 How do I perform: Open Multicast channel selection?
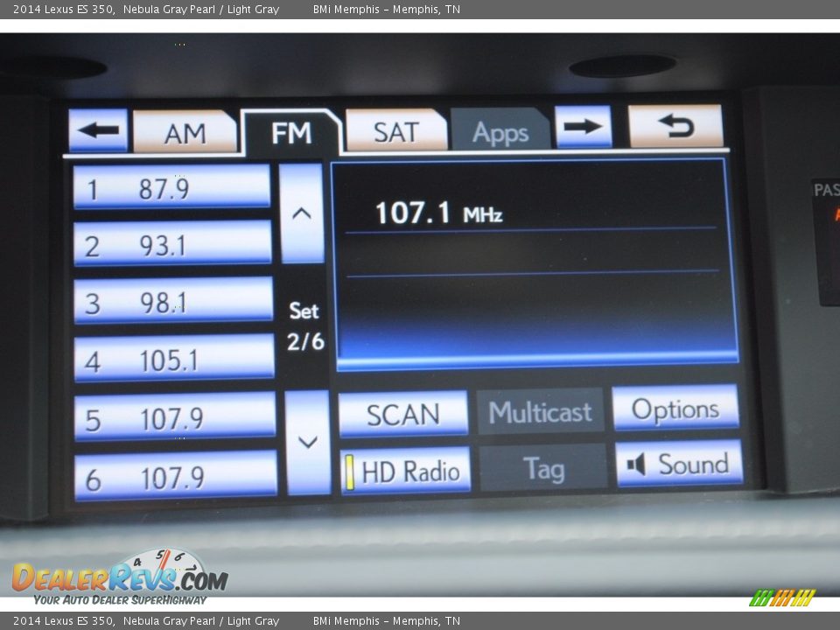[x=542, y=410]
